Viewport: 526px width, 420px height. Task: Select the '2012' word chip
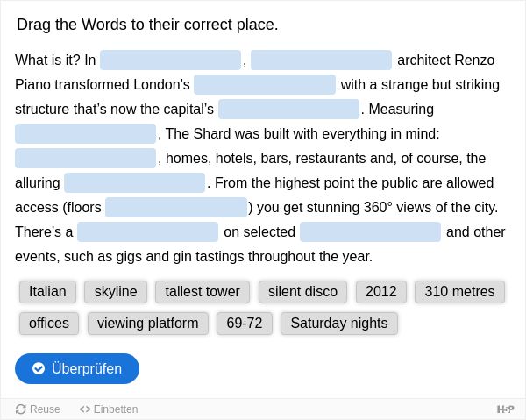tap(381, 291)
